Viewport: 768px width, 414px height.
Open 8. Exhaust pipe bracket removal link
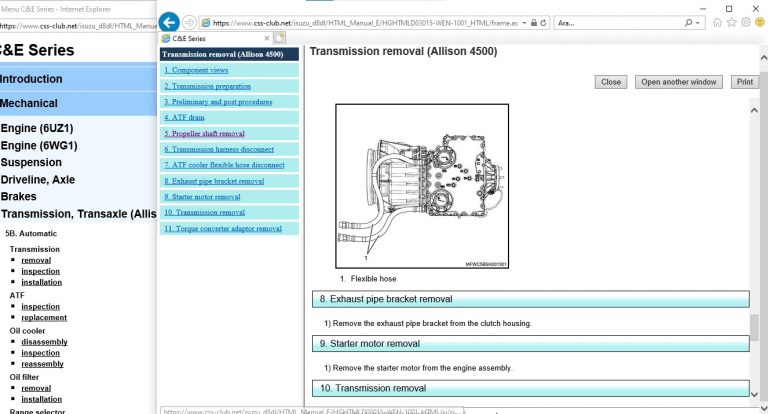pos(214,181)
